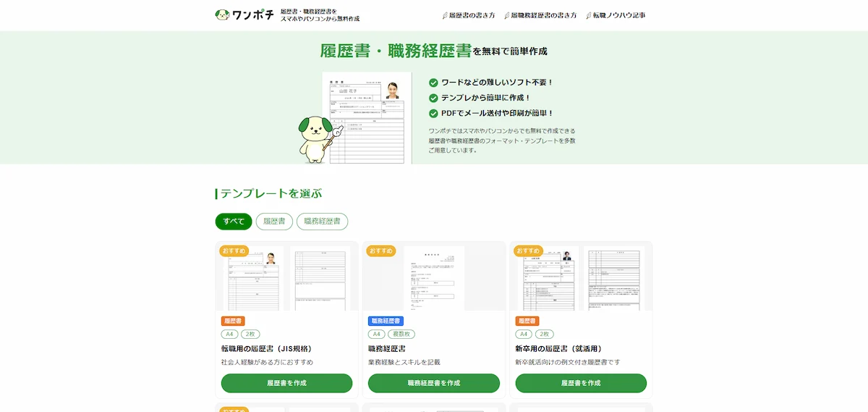
Task: Click the checkmark beside PDFでメール送付や印刷が簡単
Action: click(x=433, y=113)
